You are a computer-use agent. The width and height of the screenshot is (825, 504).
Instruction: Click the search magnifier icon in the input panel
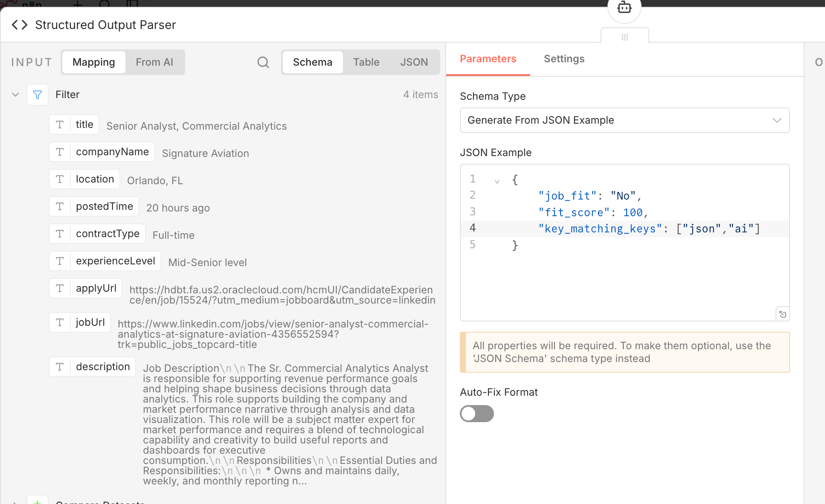(x=263, y=62)
